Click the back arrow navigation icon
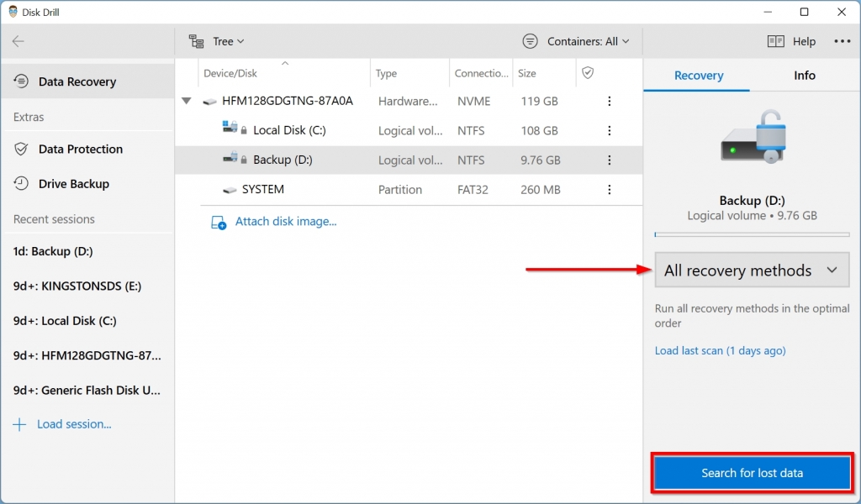 18,41
